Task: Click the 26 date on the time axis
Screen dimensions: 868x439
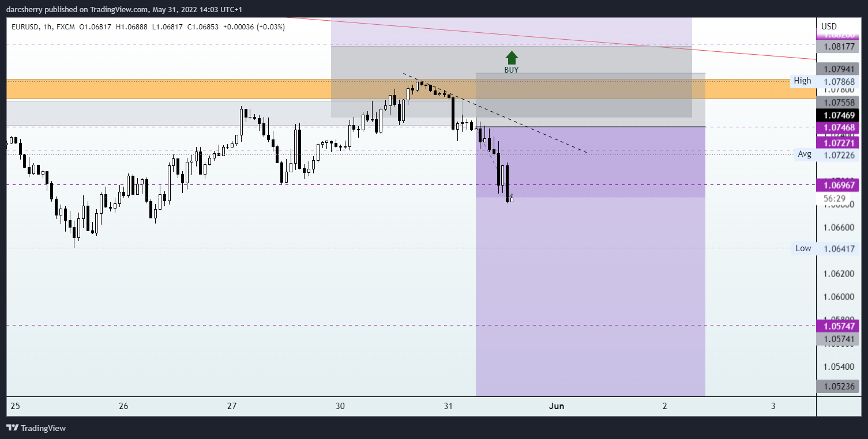Action: [123, 406]
